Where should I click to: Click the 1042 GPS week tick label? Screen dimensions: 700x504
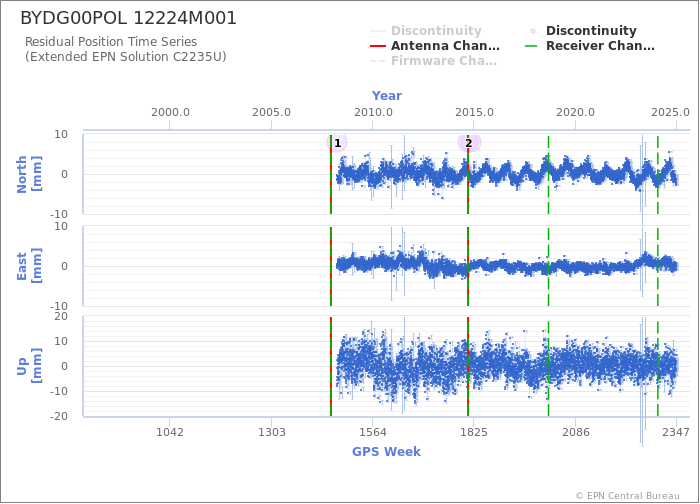[170, 432]
